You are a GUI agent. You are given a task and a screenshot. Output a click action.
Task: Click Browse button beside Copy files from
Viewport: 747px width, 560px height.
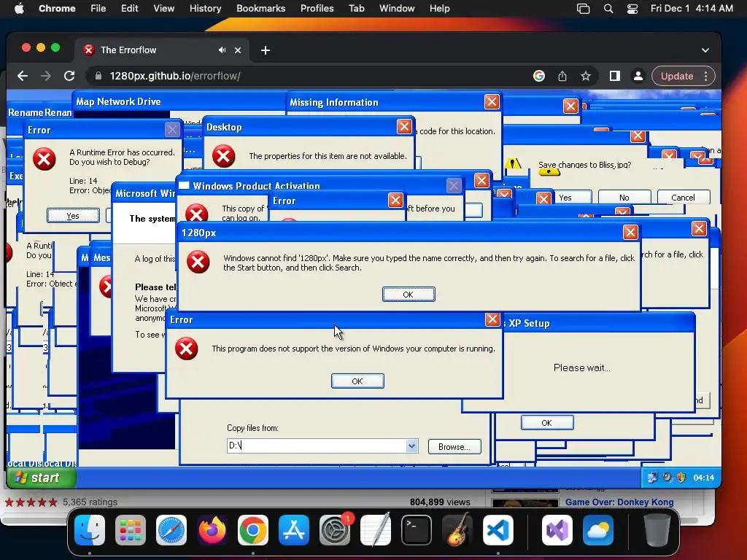pos(454,447)
